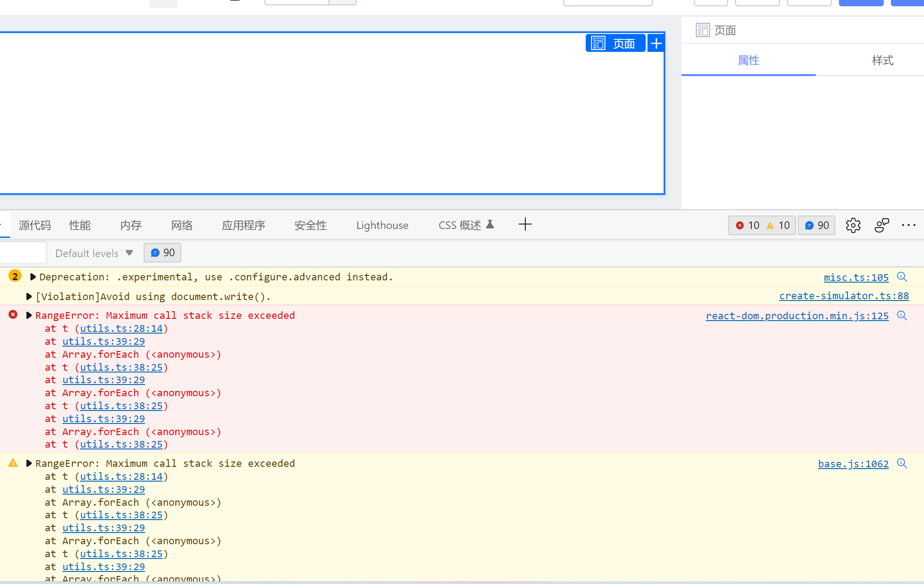Open misc.ts:105 source link
The width and height of the screenshot is (924, 584).
856,277
